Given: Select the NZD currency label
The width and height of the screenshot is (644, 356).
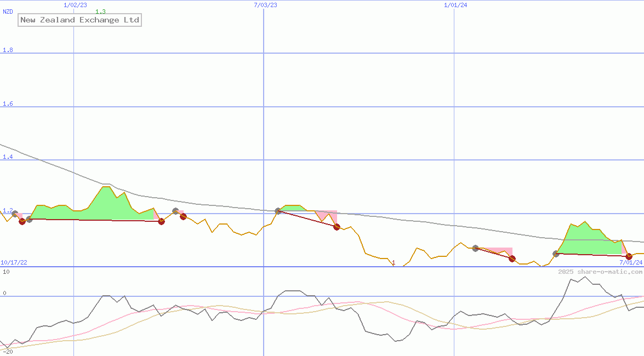Looking at the screenshot, I should [8, 12].
